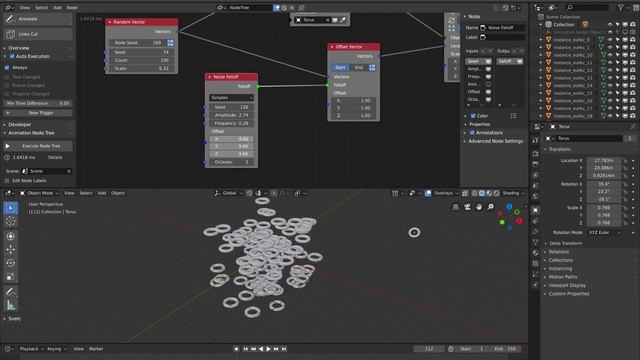The height and width of the screenshot is (360, 640).
Task: Select the Annotate tool in node editor
Action: [x=38, y=19]
